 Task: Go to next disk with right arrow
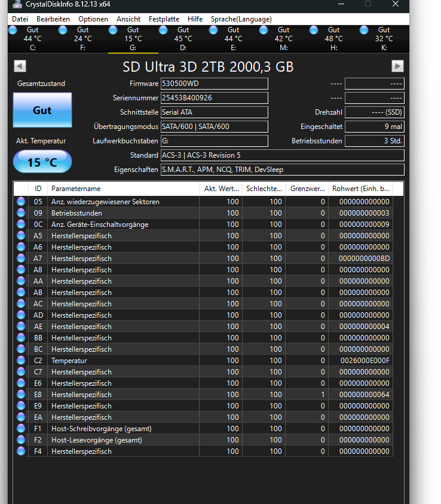[x=397, y=66]
